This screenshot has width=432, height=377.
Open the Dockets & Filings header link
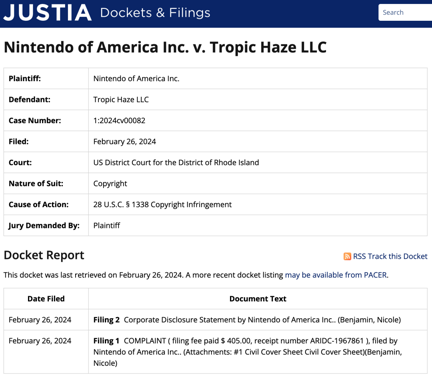pyautogui.click(x=155, y=13)
